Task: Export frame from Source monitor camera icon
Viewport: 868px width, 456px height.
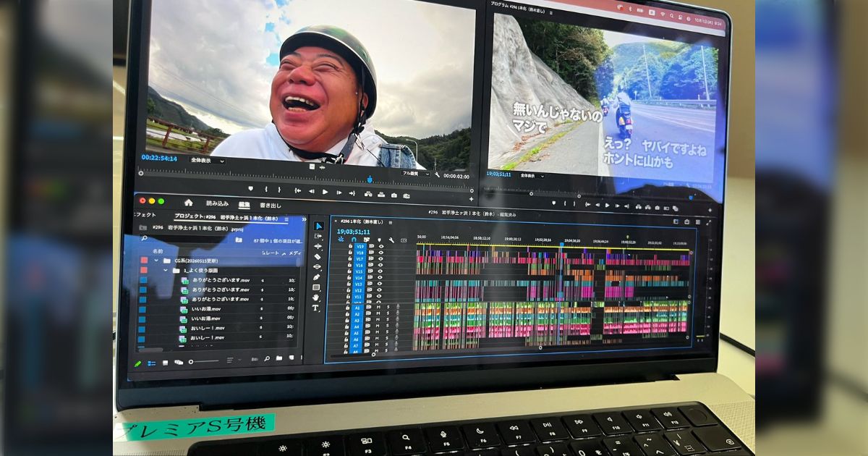Action: click(393, 195)
